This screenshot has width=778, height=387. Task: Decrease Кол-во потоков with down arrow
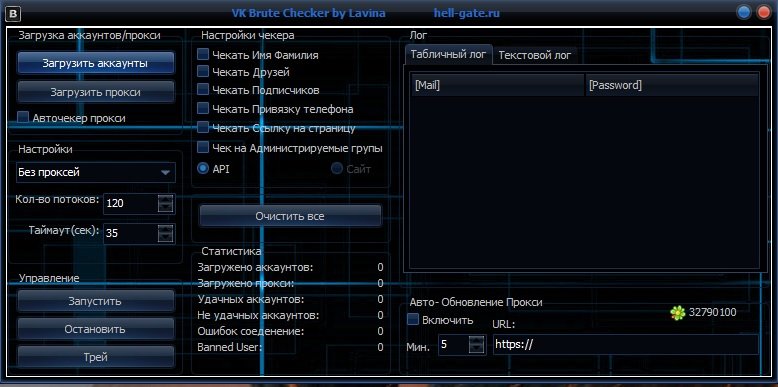[x=165, y=207]
